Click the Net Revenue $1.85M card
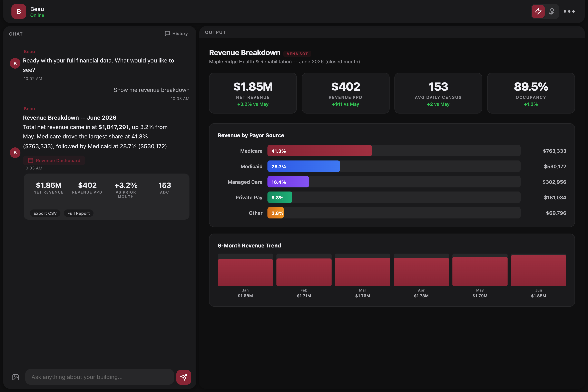Screen dimensions: 588x392 (253, 93)
